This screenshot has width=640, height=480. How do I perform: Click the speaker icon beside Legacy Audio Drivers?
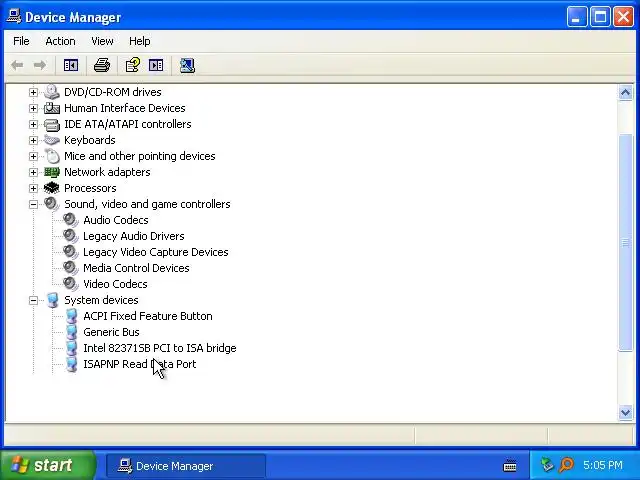[71, 236]
